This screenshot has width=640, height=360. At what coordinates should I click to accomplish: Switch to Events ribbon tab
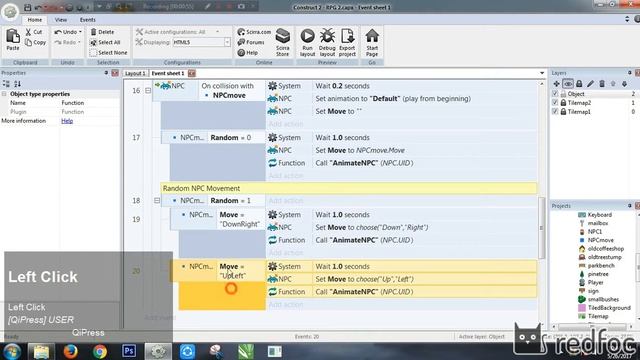(87, 20)
